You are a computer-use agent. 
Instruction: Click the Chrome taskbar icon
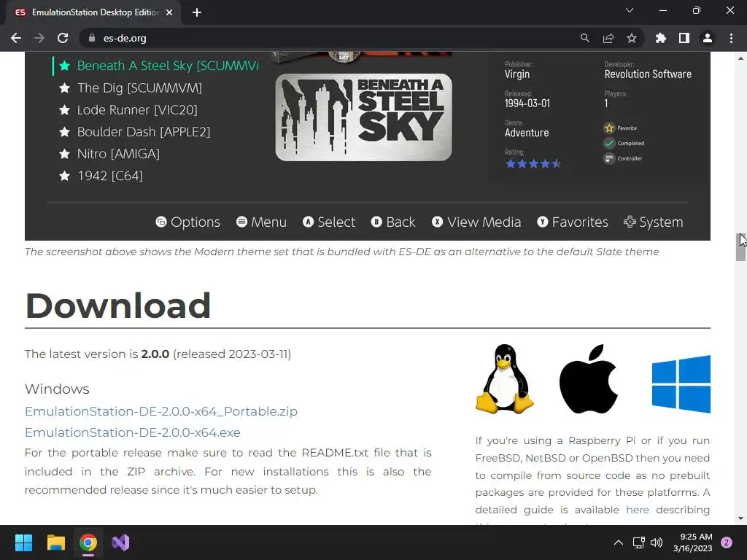tap(88, 542)
